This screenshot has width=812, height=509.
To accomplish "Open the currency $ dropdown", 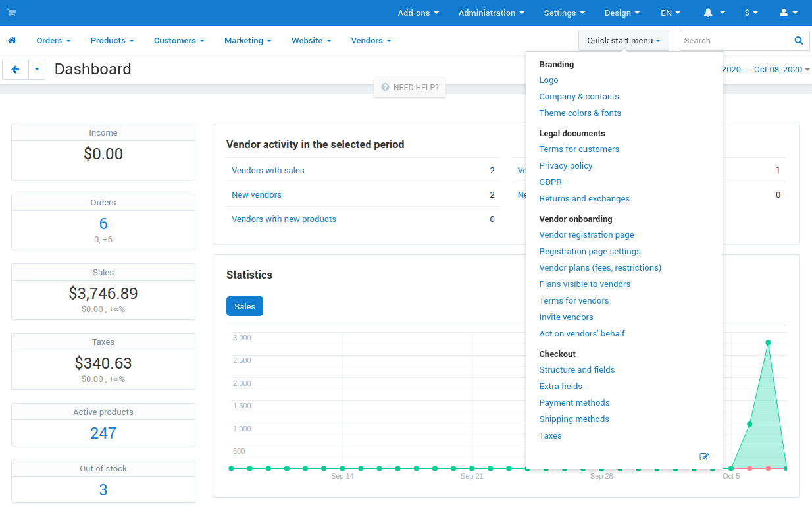I will pos(751,13).
